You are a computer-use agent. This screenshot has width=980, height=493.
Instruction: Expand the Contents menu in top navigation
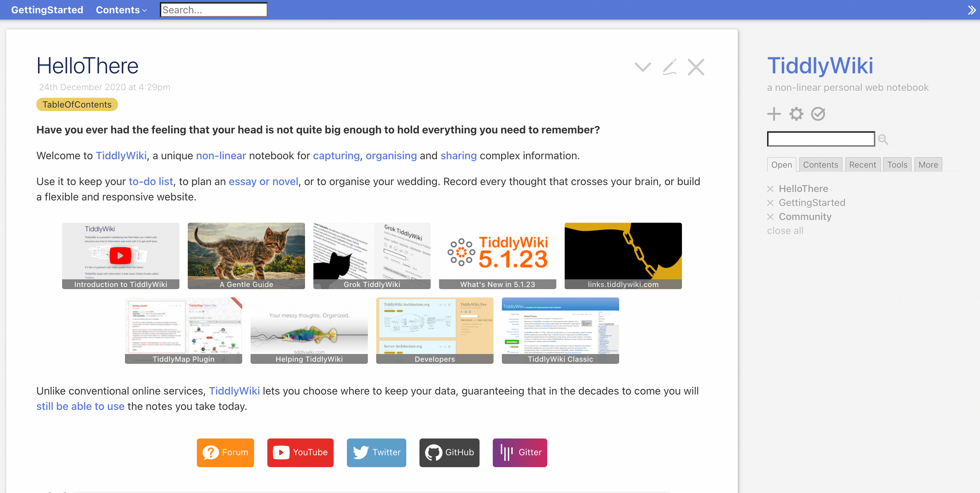click(121, 9)
